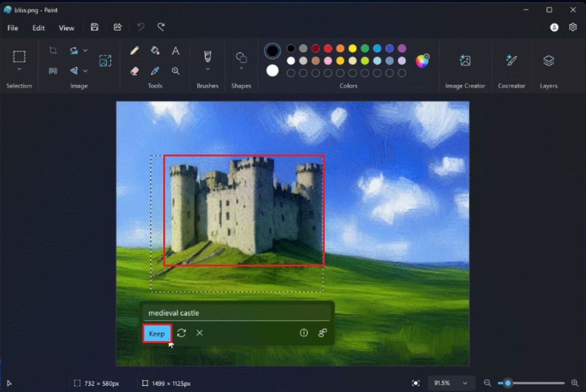Keep the generated medieval castle

point(156,333)
